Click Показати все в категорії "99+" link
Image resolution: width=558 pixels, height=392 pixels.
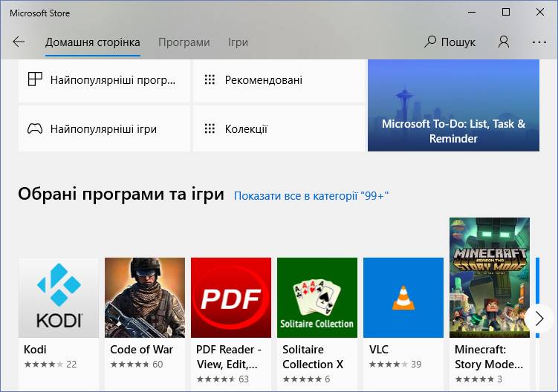[x=311, y=196]
